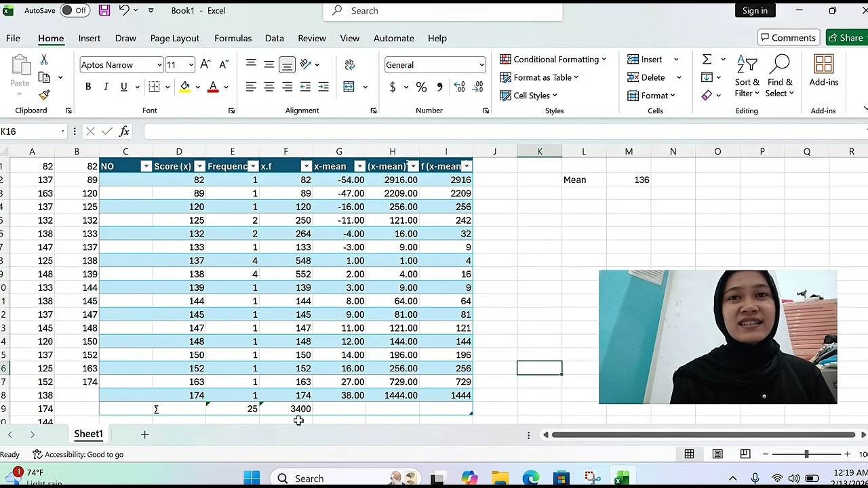
Task: Open Cell Styles menu
Action: click(528, 96)
